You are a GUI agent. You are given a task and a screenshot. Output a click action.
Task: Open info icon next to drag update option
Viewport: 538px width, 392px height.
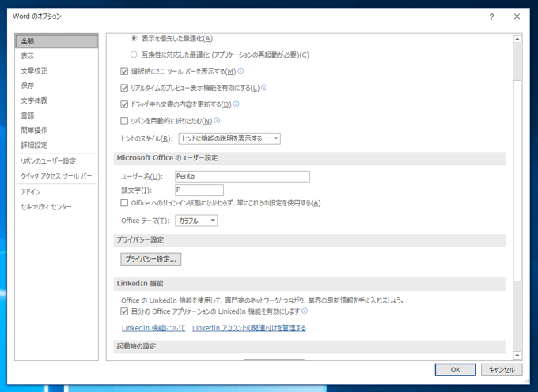click(236, 104)
